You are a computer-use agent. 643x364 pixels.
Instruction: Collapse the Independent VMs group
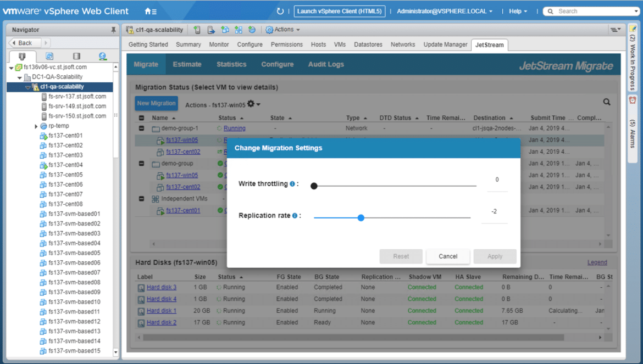(141, 199)
